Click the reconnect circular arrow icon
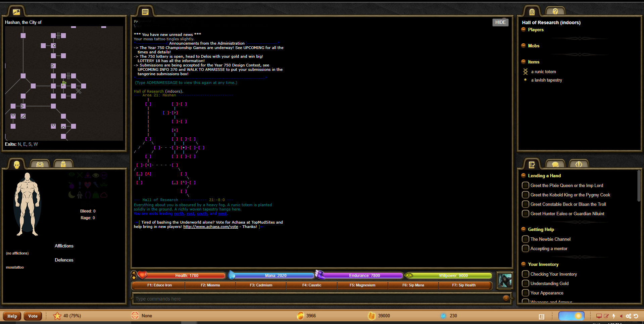Image resolution: width=644 pixels, height=324 pixels. pos(636,316)
